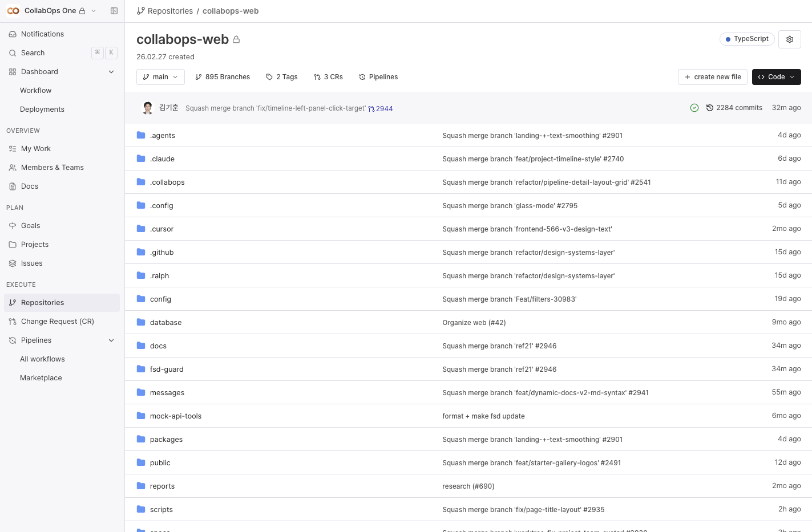This screenshot has width=812, height=532.
Task: Click the CollabOps One logo icon
Action: click(x=13, y=11)
